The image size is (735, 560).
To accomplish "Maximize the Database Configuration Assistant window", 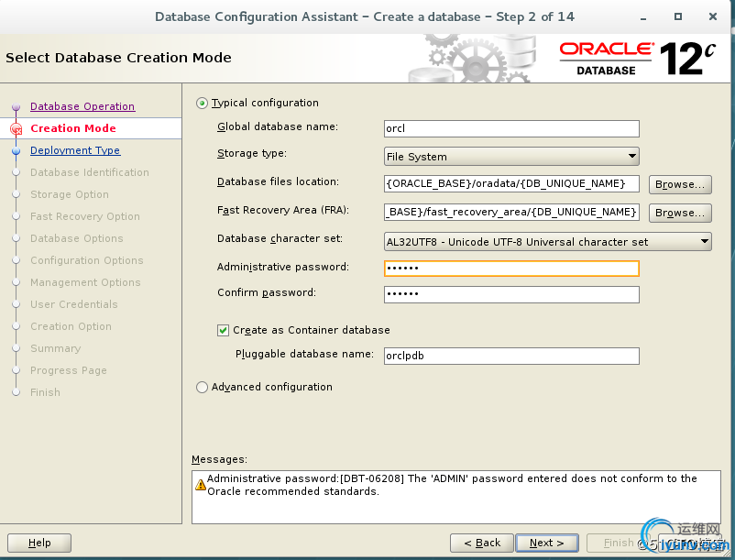I will point(678,16).
